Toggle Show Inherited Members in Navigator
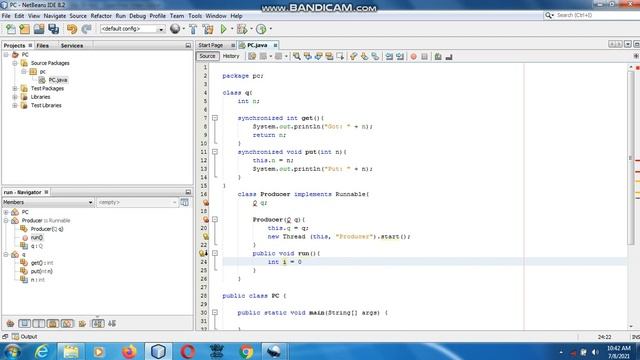The image size is (640, 360). 10,324
